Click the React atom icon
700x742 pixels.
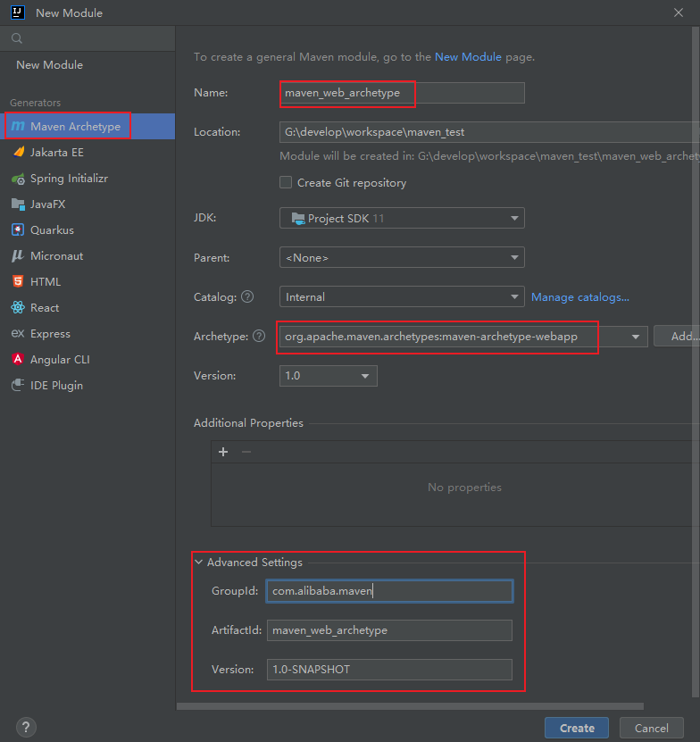[x=18, y=307]
